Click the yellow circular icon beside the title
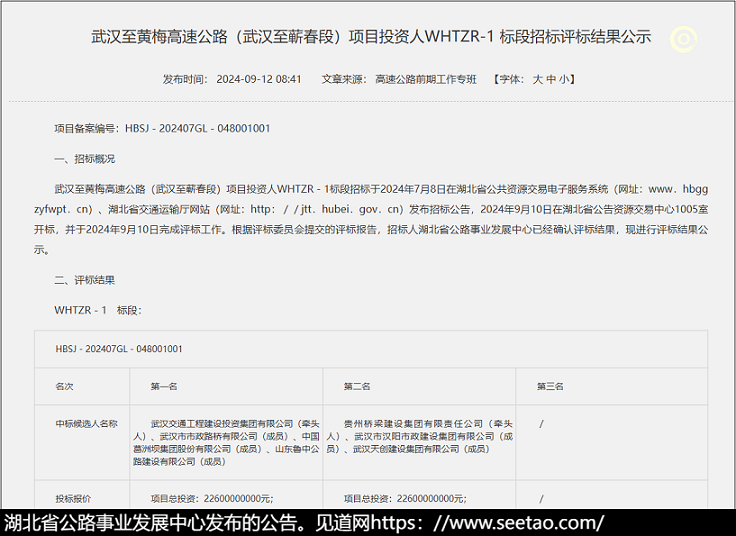The height and width of the screenshot is (536, 736). click(684, 39)
